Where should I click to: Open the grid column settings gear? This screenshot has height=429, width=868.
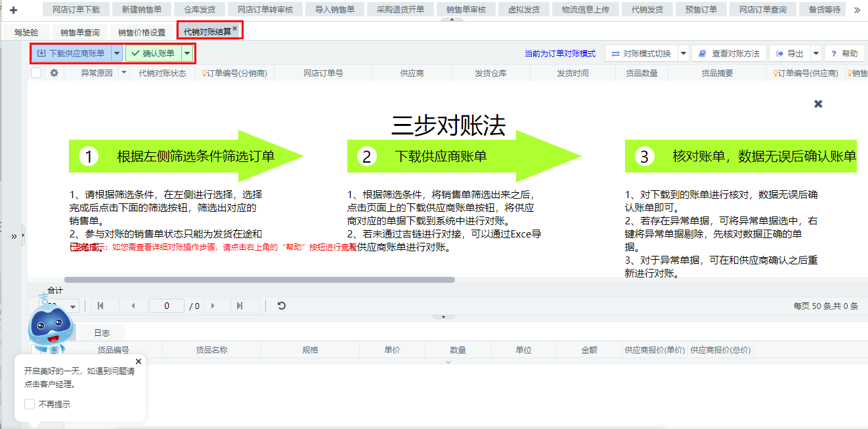click(x=54, y=73)
